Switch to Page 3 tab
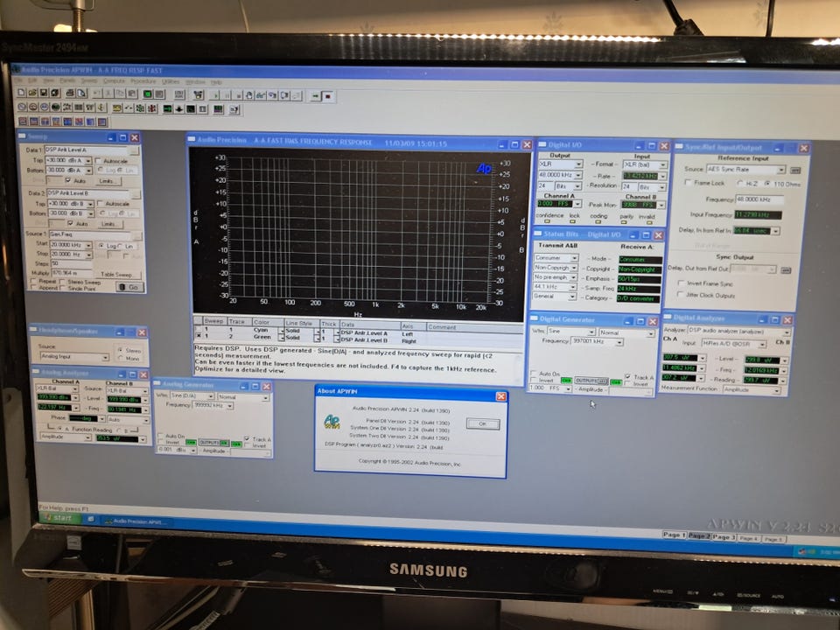Viewport: 840px width, 630px height. click(x=724, y=536)
